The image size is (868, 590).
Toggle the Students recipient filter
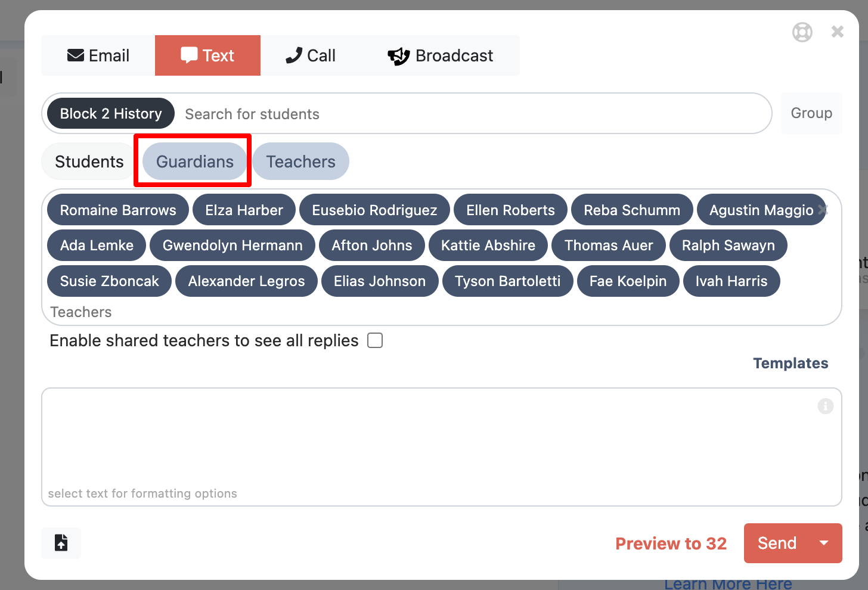coord(89,162)
